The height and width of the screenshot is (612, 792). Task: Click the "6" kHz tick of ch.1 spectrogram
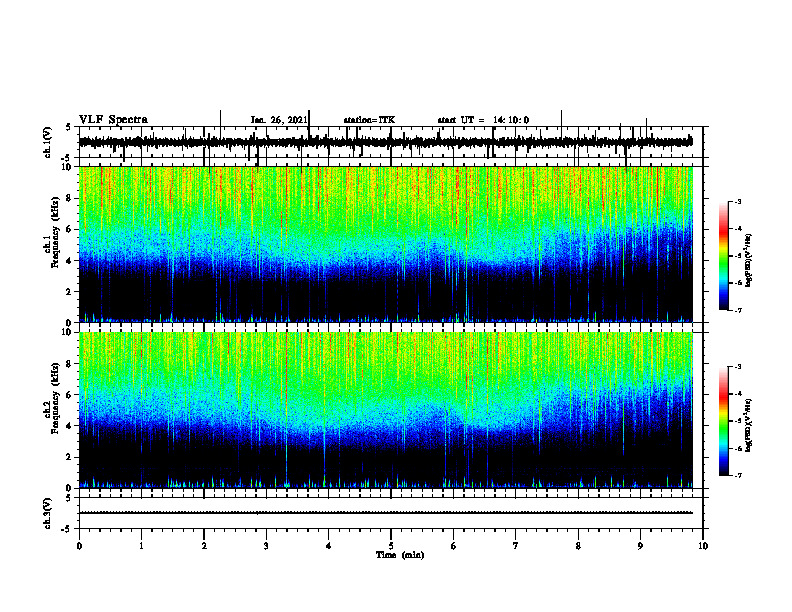(x=70, y=229)
